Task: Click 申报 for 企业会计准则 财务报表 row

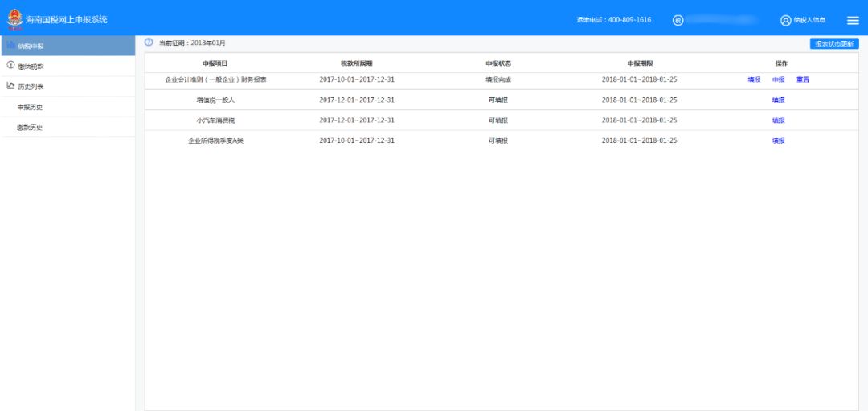Action: 778,79
